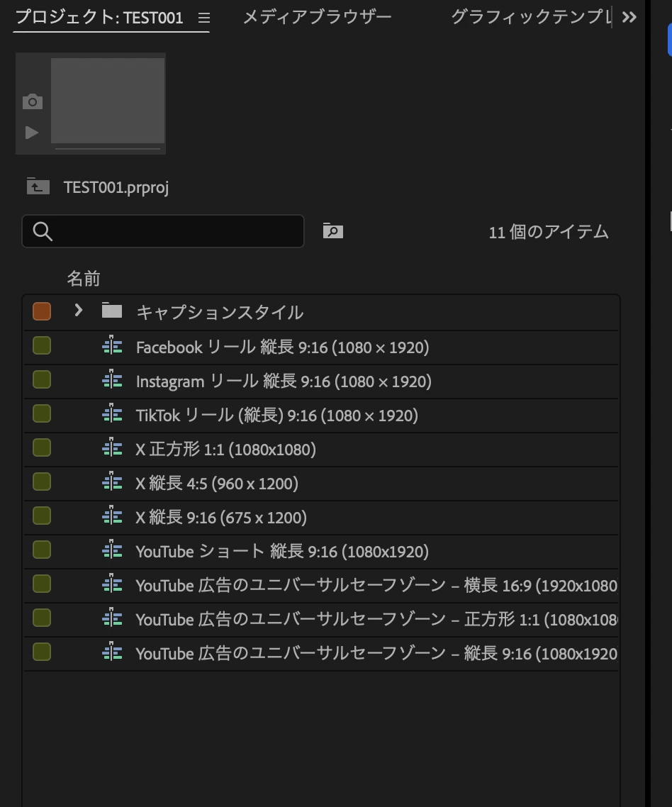Click sequence icon of Facebook リール

click(112, 346)
